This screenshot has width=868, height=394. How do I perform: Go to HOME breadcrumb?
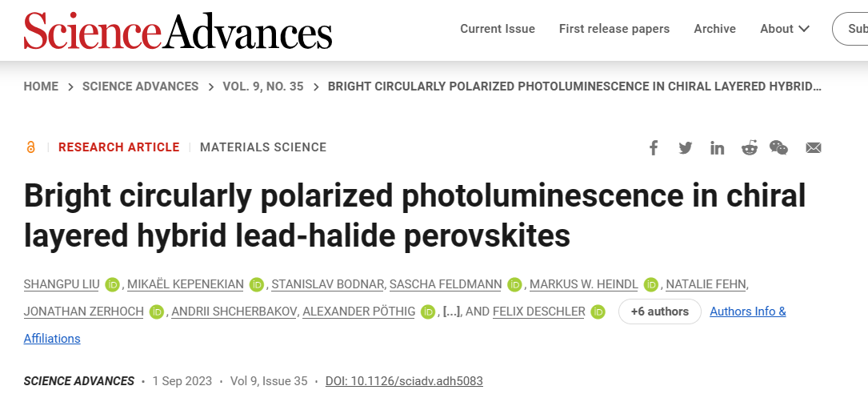(41, 86)
